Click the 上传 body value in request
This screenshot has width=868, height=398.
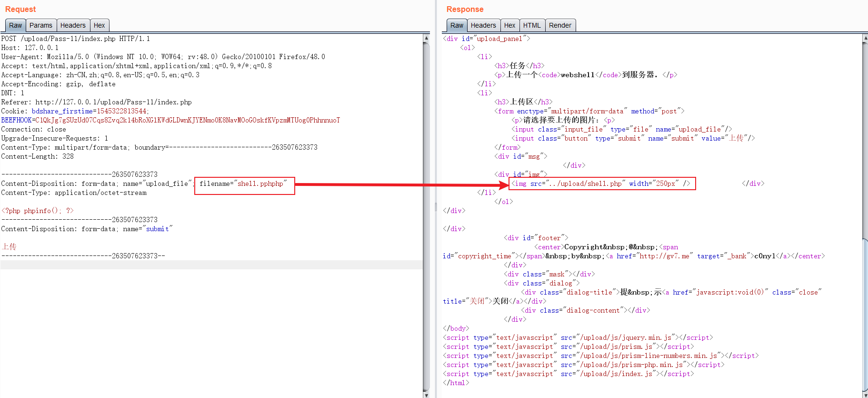[x=9, y=247]
